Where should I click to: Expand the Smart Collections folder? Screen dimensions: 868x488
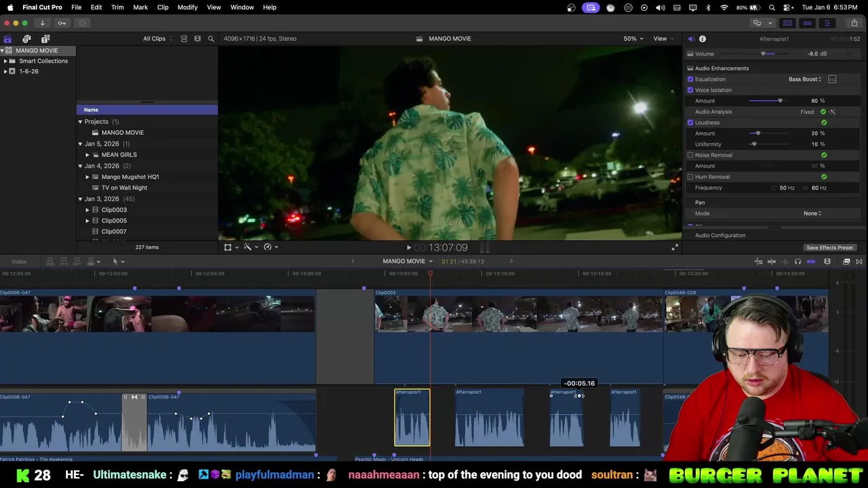click(5, 61)
